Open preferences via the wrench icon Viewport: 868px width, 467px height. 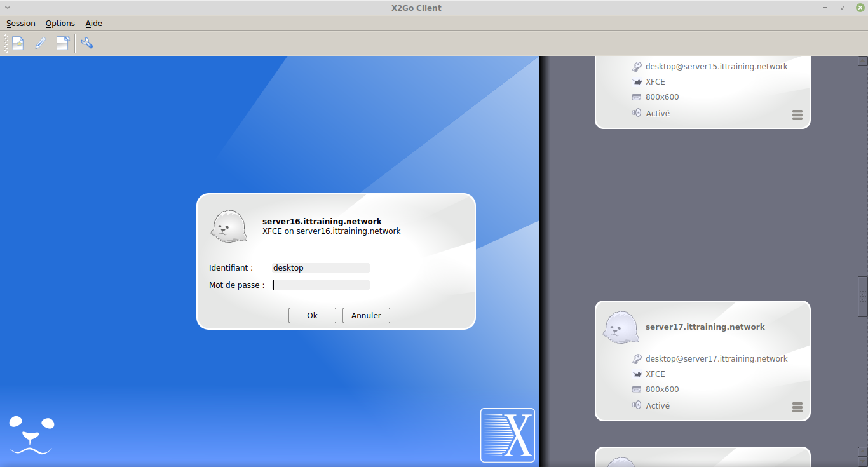pyautogui.click(x=87, y=43)
